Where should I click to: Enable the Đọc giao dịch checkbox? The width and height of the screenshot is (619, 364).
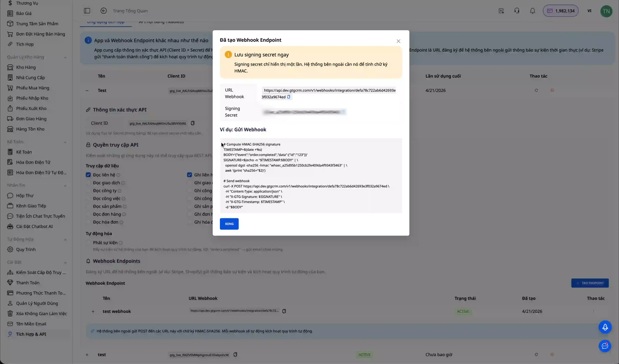coord(88,183)
